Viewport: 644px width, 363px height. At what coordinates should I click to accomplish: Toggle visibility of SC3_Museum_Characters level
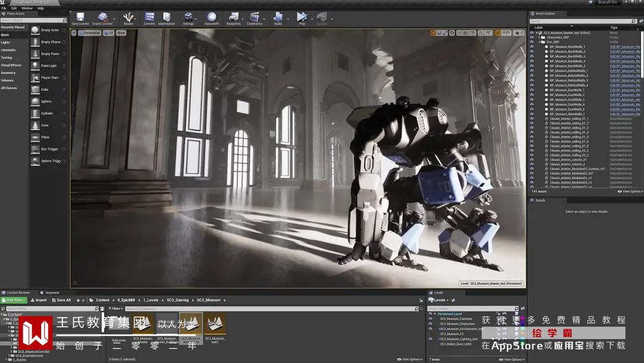[x=431, y=324]
